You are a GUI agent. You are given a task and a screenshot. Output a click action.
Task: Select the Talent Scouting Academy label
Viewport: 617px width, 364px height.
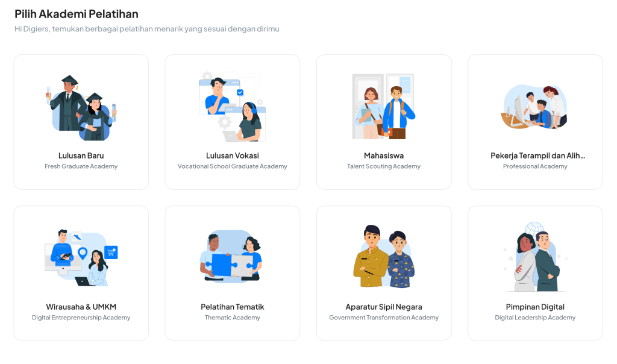[384, 166]
